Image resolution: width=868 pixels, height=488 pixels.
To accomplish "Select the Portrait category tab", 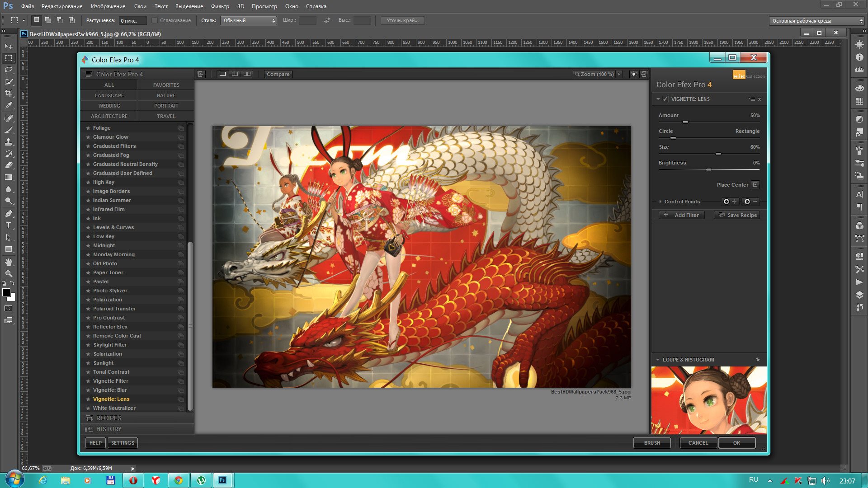I will (x=166, y=106).
